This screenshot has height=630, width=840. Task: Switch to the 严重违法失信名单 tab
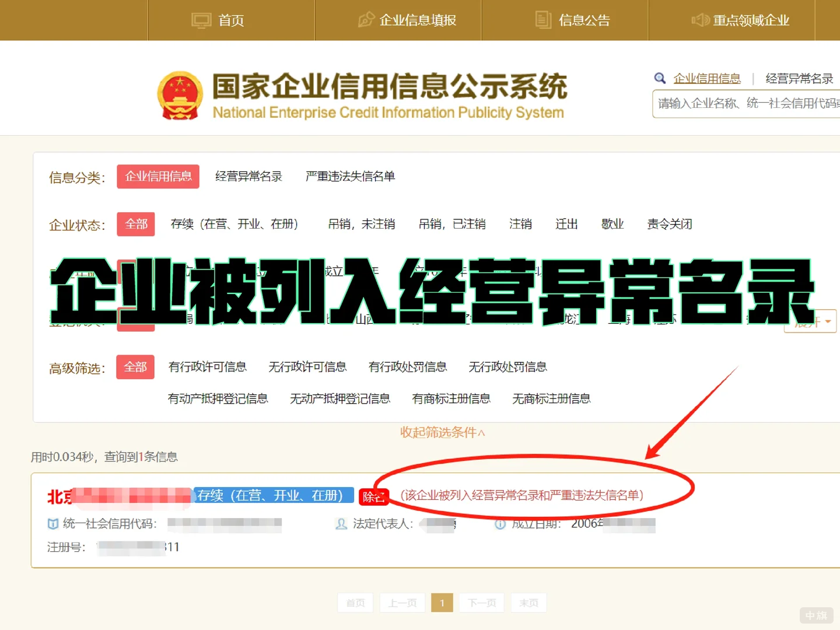[349, 176]
